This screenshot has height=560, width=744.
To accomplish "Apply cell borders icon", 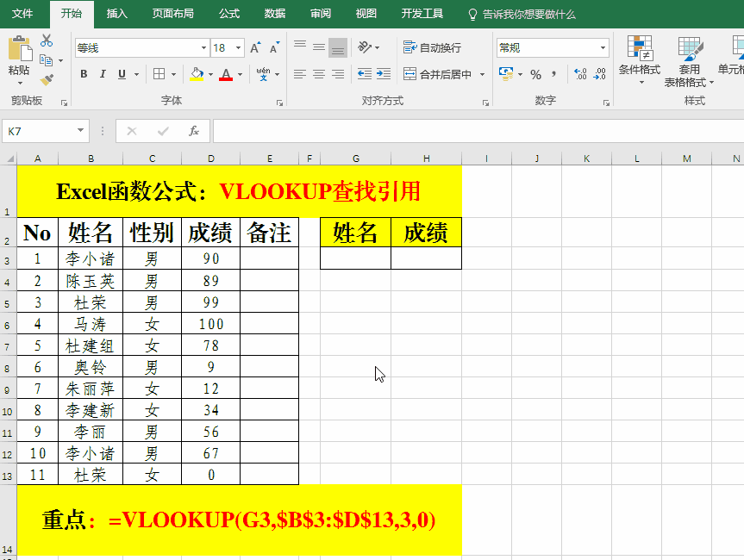I will tap(159, 74).
